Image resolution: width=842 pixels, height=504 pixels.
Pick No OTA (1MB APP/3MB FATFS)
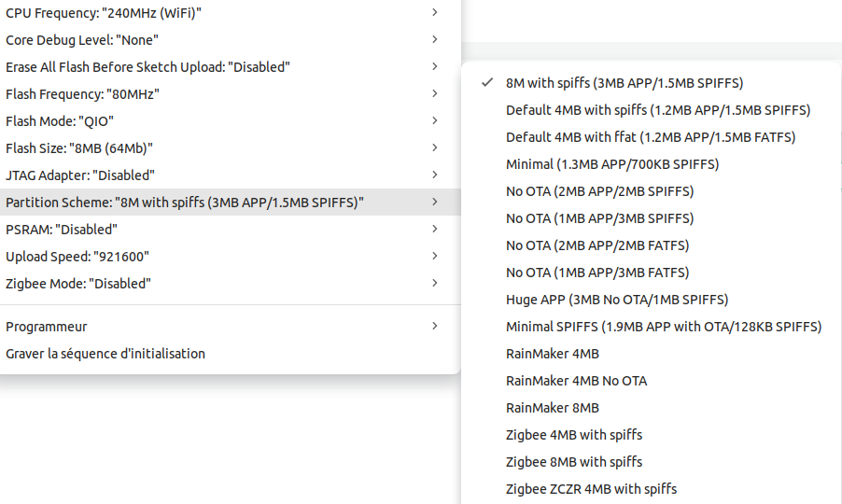(x=596, y=273)
